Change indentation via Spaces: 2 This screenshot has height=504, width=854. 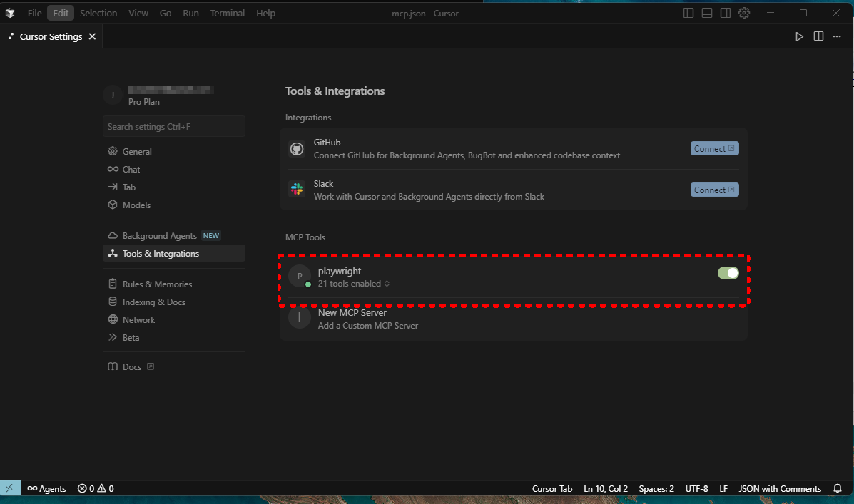tap(656, 489)
